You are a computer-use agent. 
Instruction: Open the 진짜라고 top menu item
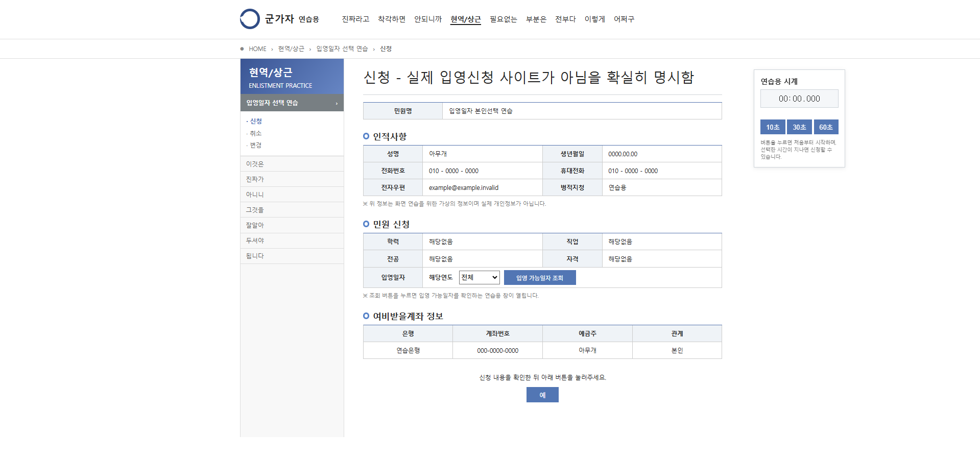pos(355,19)
